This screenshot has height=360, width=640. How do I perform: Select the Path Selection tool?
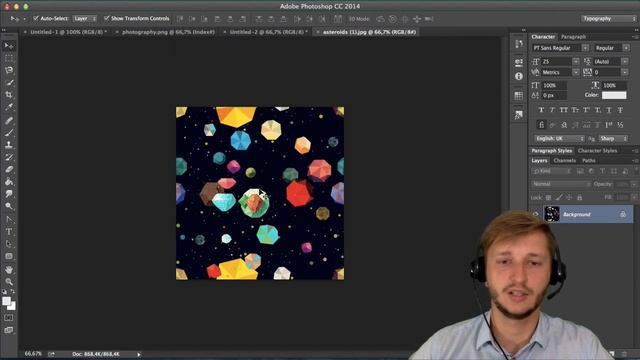[x=9, y=244]
